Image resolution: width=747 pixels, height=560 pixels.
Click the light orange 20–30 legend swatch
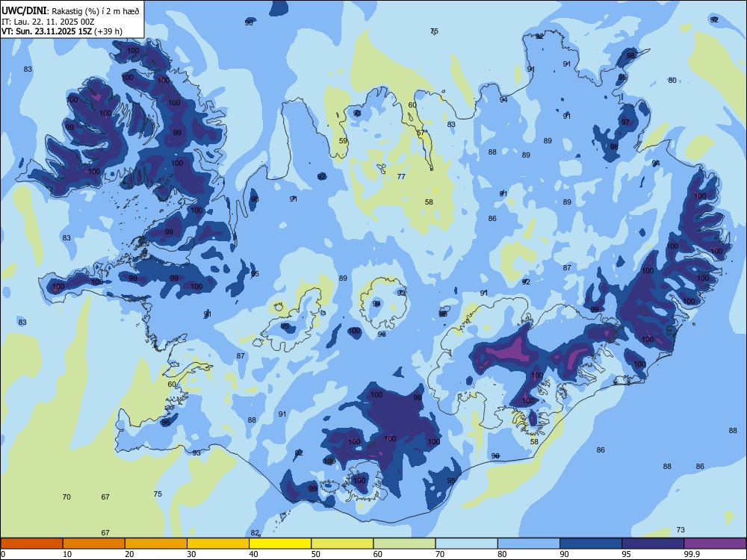[156, 544]
